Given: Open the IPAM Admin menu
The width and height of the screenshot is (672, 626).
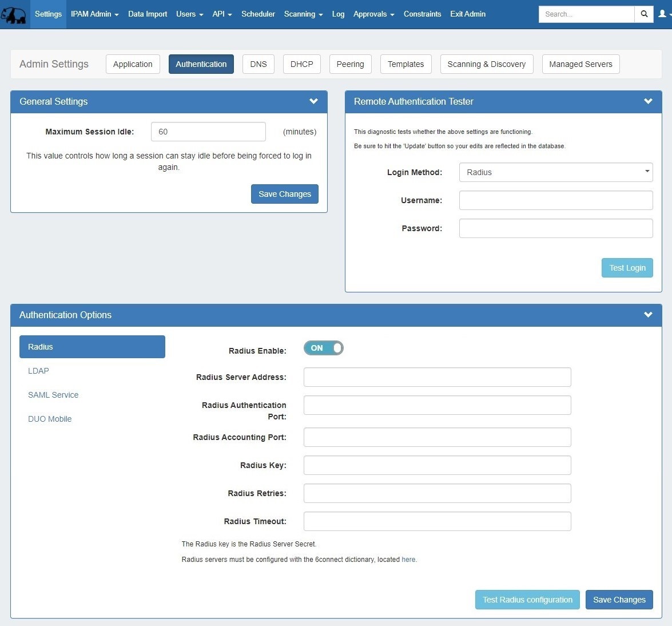Looking at the screenshot, I should tap(94, 14).
